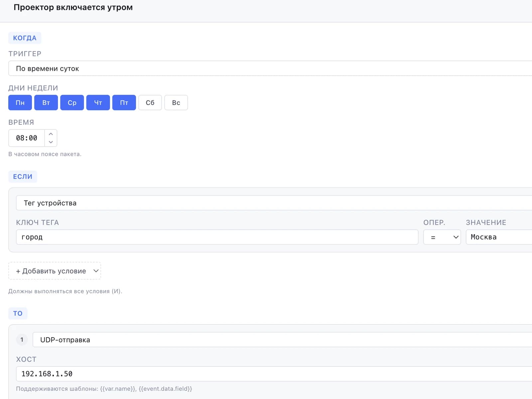Increase time with the up stepper arrow
The width and height of the screenshot is (532, 399).
click(51, 134)
